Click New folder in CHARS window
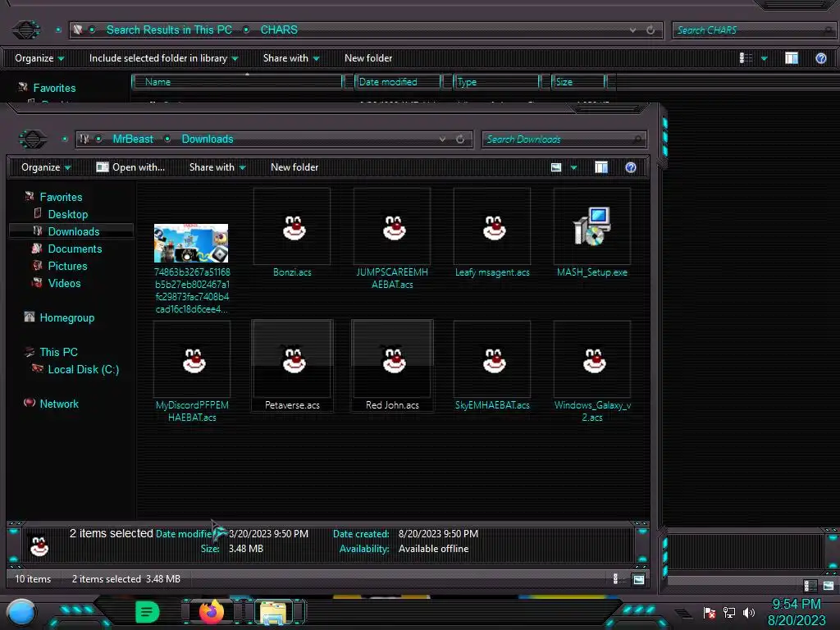 368,58
